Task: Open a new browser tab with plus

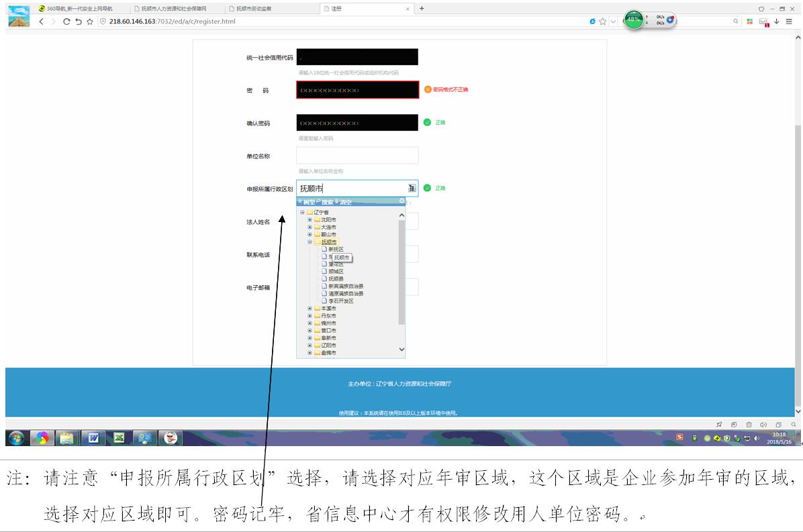Action: click(x=422, y=8)
